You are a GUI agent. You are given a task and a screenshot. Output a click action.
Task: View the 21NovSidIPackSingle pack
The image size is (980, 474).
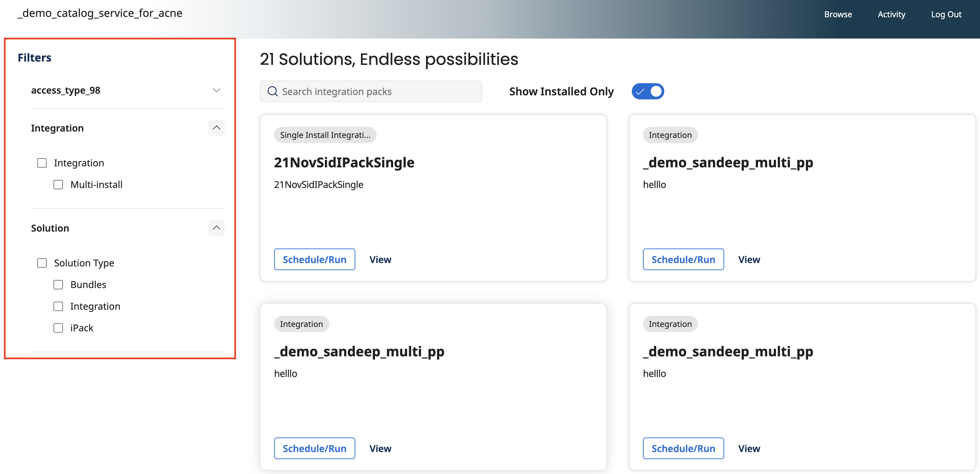pos(380,260)
